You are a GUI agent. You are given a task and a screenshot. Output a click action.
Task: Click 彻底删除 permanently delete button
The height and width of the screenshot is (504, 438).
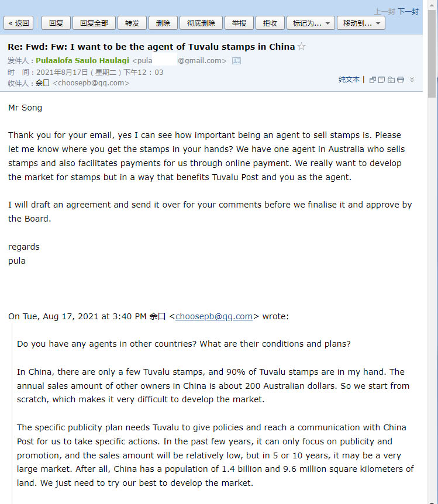tap(201, 23)
